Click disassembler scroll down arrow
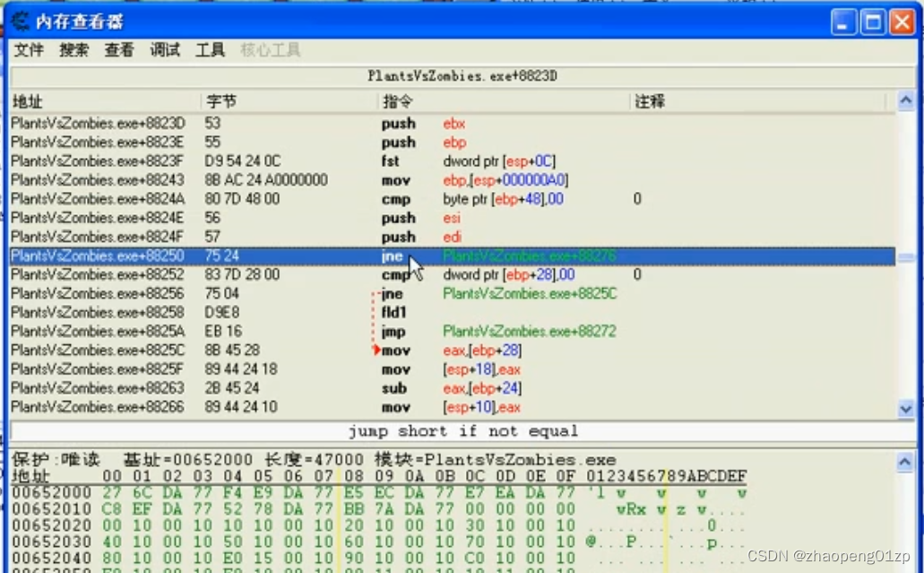924x573 pixels. (x=906, y=408)
